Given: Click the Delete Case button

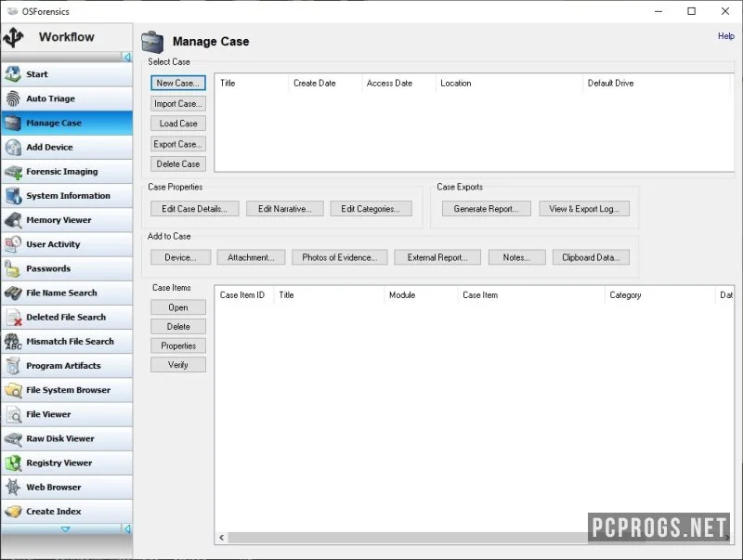Looking at the screenshot, I should tap(178, 164).
